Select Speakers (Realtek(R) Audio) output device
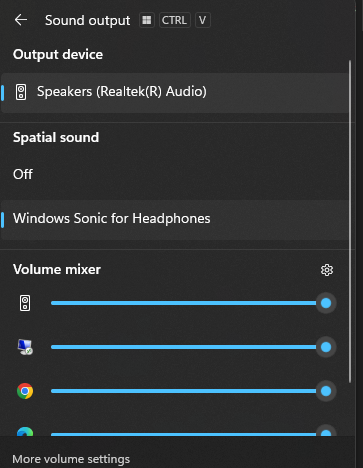The width and height of the screenshot is (363, 468). coord(174,93)
